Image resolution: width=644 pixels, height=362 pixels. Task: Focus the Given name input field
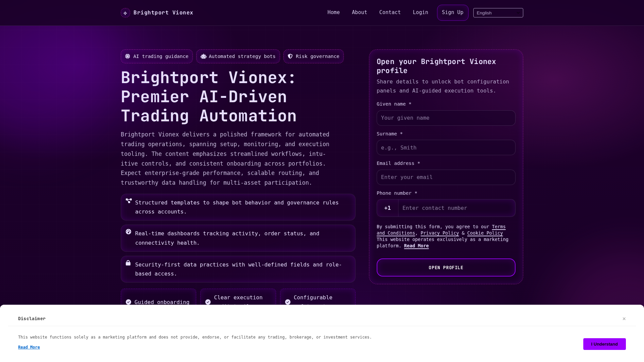pos(446,118)
